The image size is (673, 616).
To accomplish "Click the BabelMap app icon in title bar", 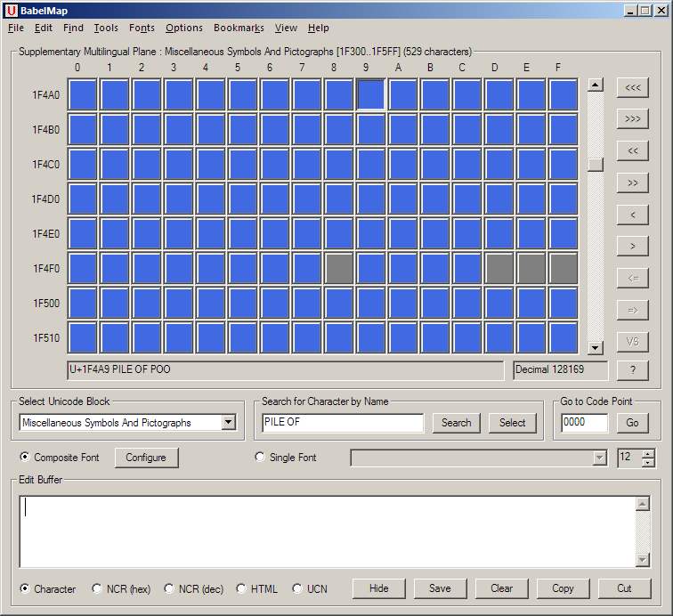I will coord(12,11).
